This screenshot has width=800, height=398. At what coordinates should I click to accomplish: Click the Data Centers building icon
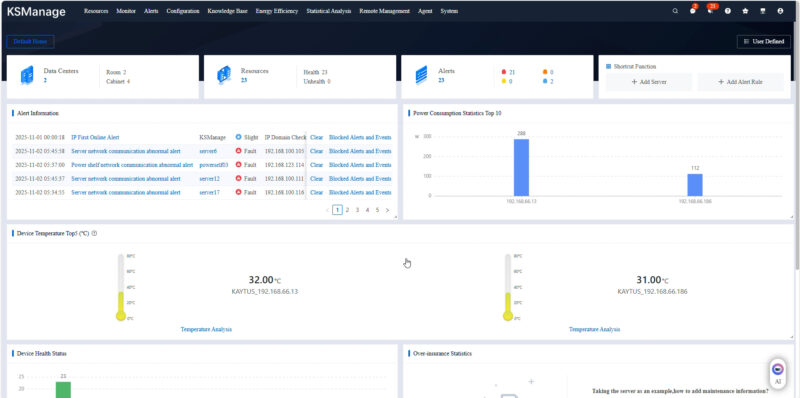tap(27, 76)
